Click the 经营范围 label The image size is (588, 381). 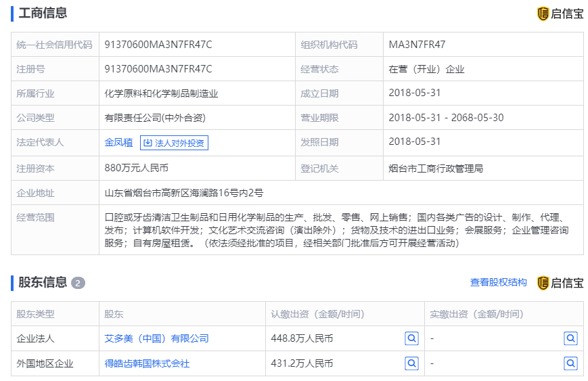pyautogui.click(x=35, y=217)
